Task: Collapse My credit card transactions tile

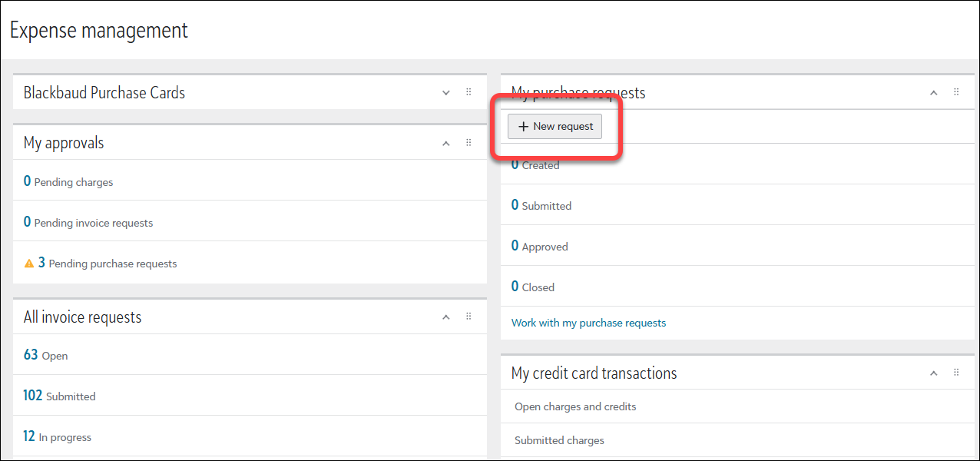Action: point(934,373)
